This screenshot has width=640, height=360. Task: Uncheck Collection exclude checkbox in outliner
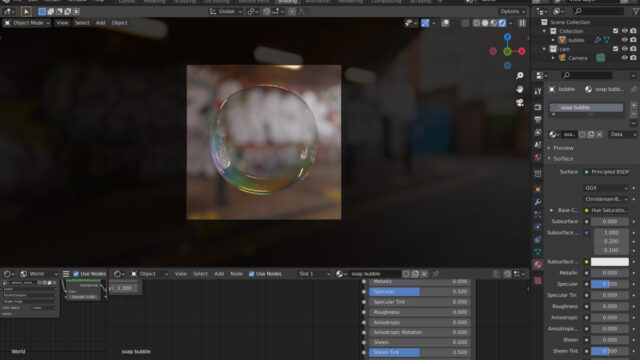tap(616, 31)
